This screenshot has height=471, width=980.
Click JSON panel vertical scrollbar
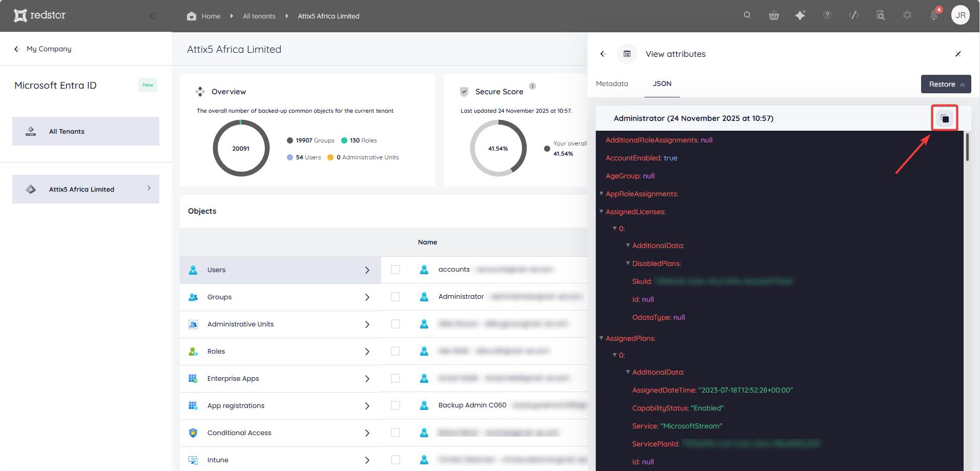967,147
